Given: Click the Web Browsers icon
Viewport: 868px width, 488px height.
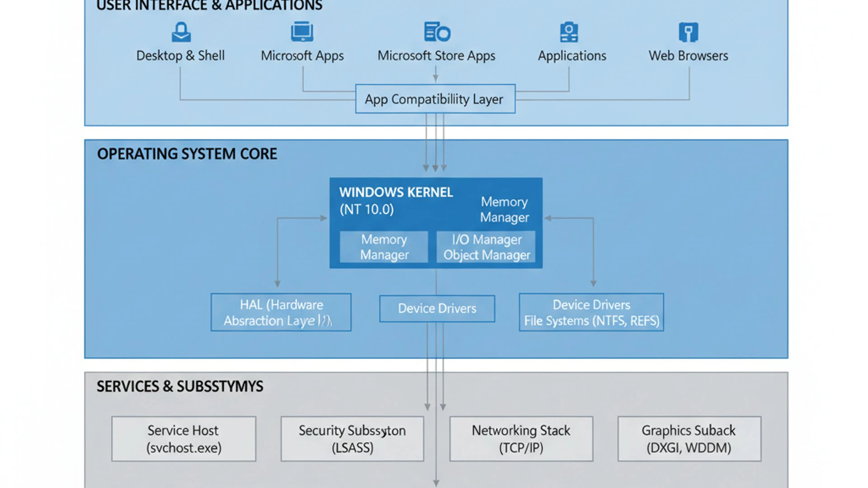Looking at the screenshot, I should pyautogui.click(x=689, y=32).
